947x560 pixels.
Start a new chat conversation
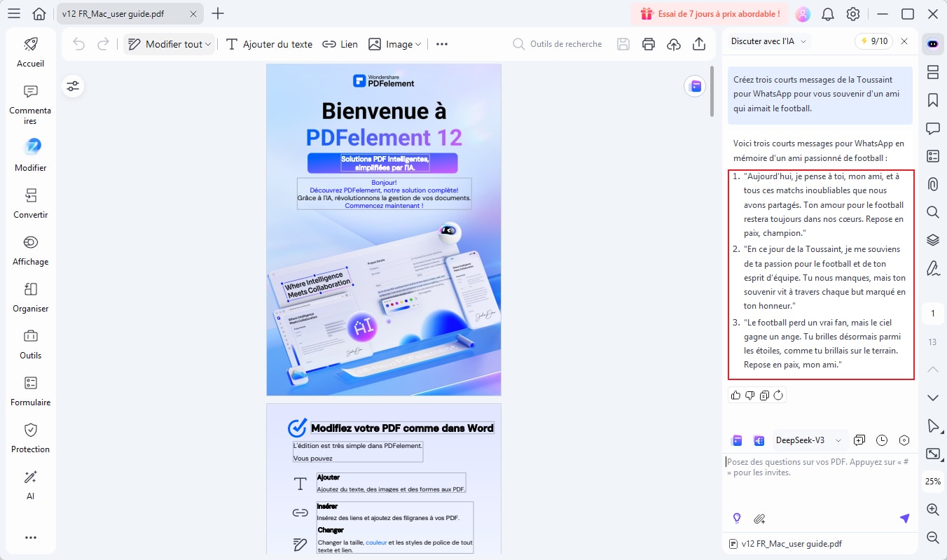(x=859, y=440)
